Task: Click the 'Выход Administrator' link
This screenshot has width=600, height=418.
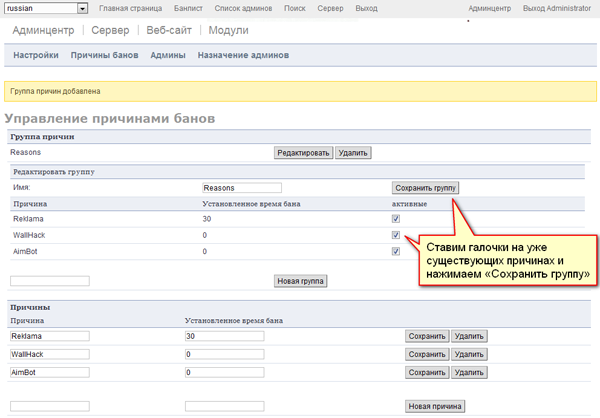Action: click(559, 8)
